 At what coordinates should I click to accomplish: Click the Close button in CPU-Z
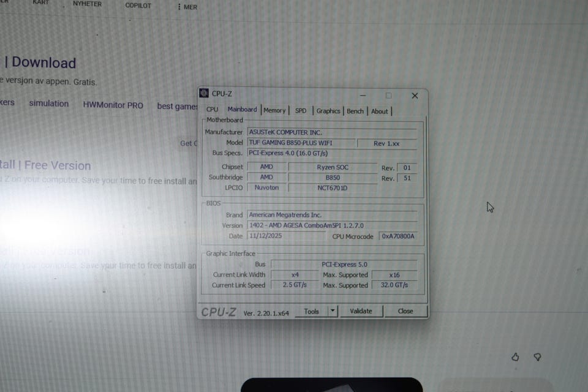click(405, 311)
